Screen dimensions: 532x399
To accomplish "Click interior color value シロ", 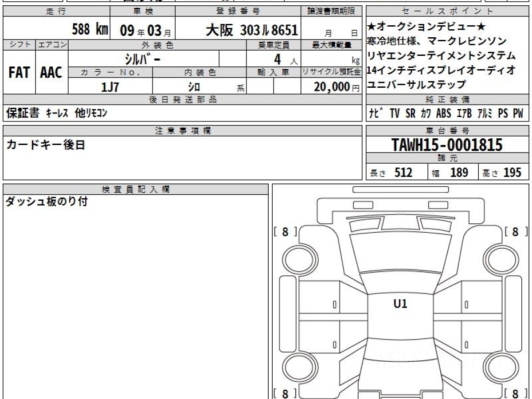I will point(194,87).
